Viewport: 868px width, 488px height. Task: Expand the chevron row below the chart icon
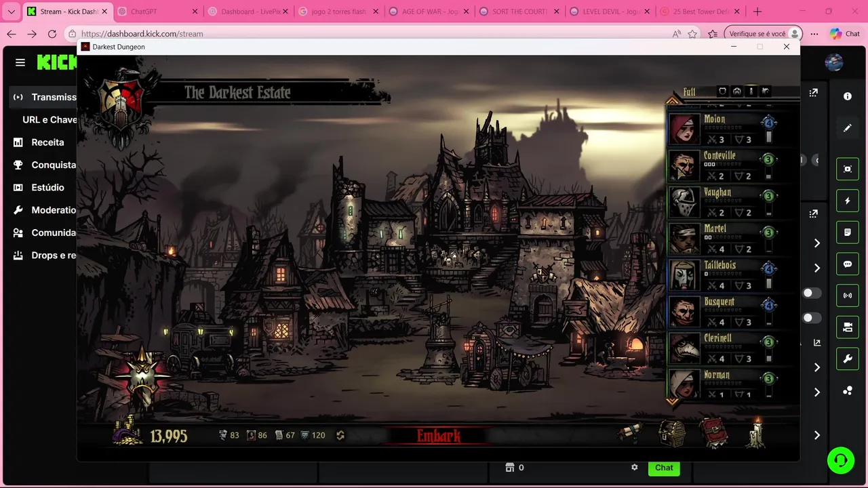click(x=817, y=367)
